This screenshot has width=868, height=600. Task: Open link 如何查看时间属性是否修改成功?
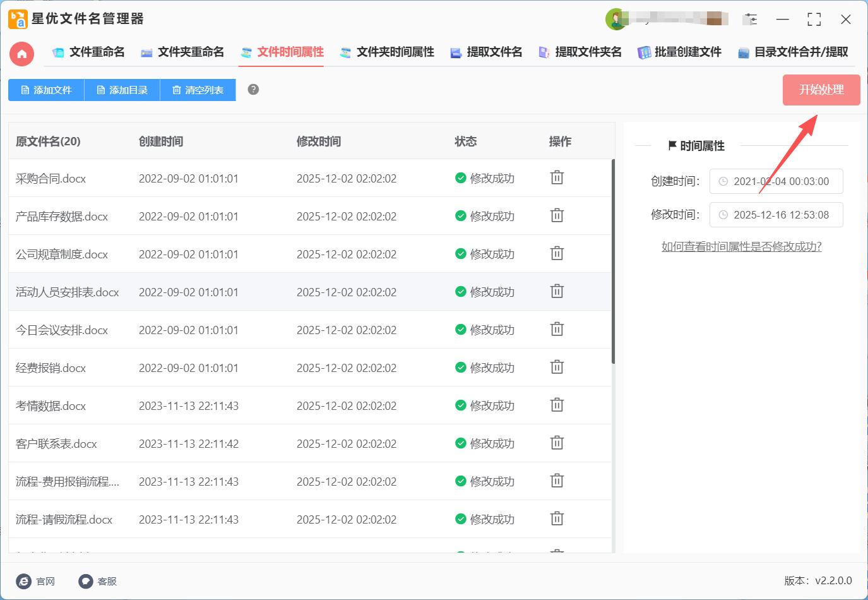[x=741, y=247]
